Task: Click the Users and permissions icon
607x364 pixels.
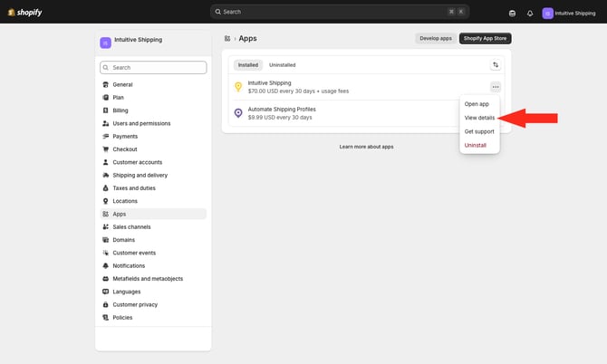Action: coord(105,123)
